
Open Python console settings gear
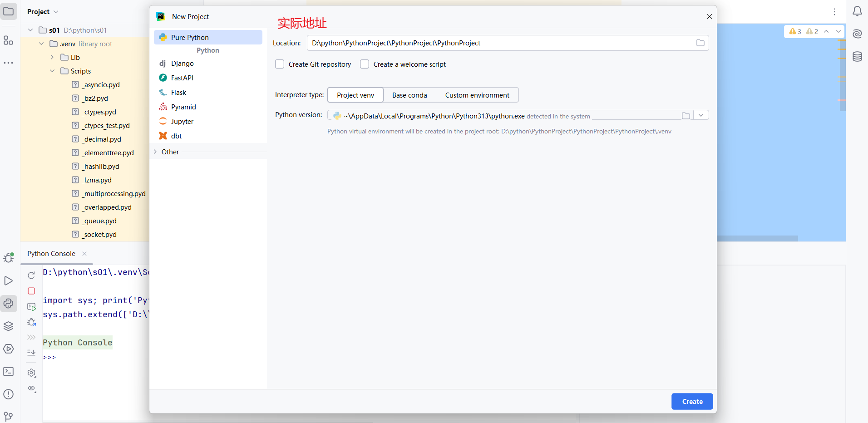[x=31, y=373]
